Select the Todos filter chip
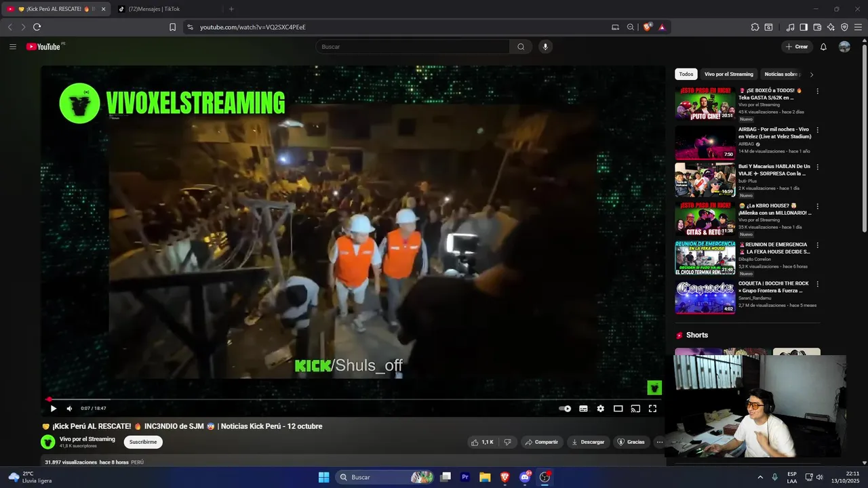Viewport: 868px width, 488px height. (x=686, y=75)
